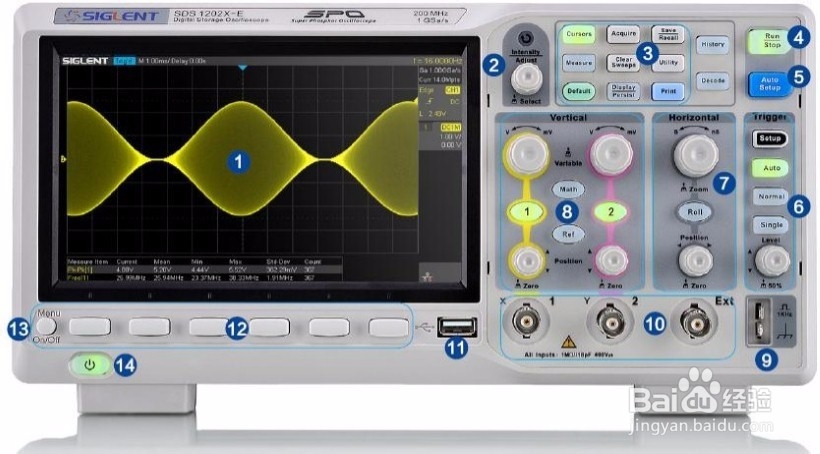The width and height of the screenshot is (820, 454).
Task: Click the front-panel USB host port
Action: click(458, 328)
